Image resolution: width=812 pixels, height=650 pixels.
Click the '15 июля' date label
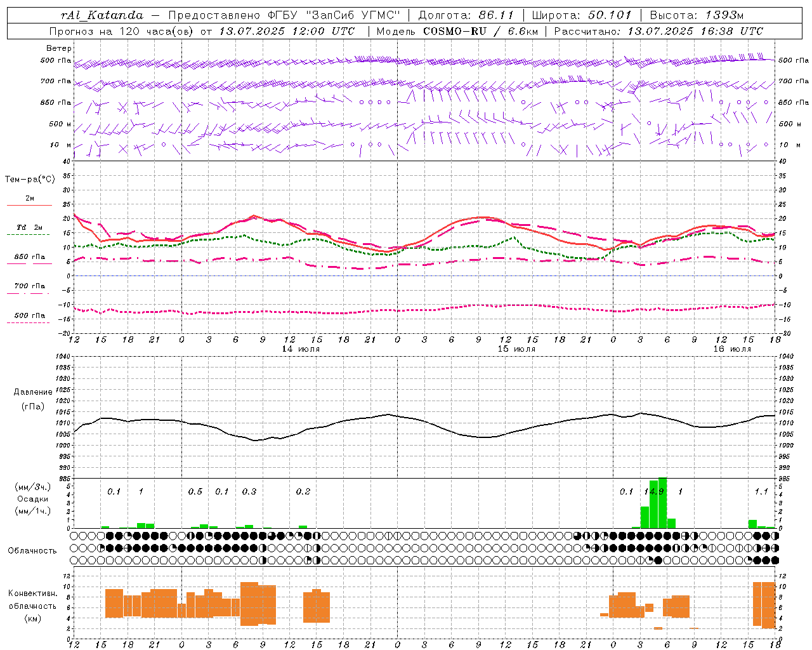pos(516,349)
